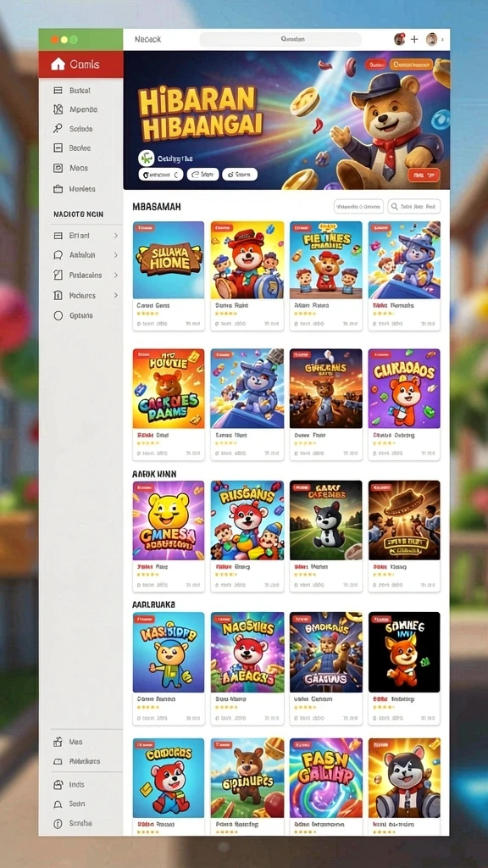Click the first white pill button in banner
The width and height of the screenshot is (488, 868).
[160, 175]
